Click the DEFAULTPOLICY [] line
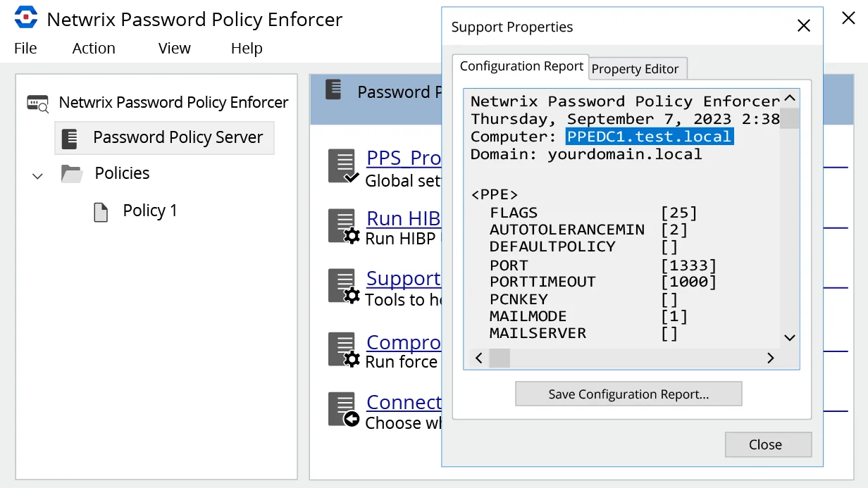Image resolution: width=868 pixels, height=488 pixels. coord(583,246)
